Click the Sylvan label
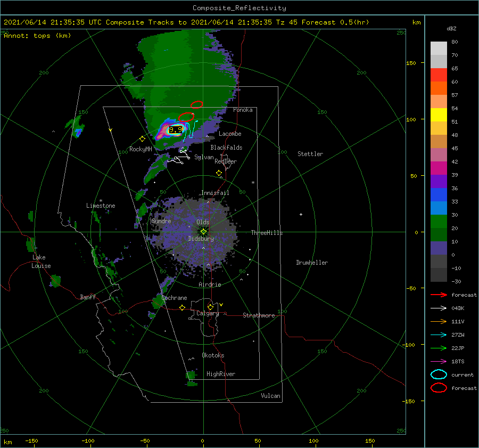Screen dimensions: 479x448 coord(204,157)
